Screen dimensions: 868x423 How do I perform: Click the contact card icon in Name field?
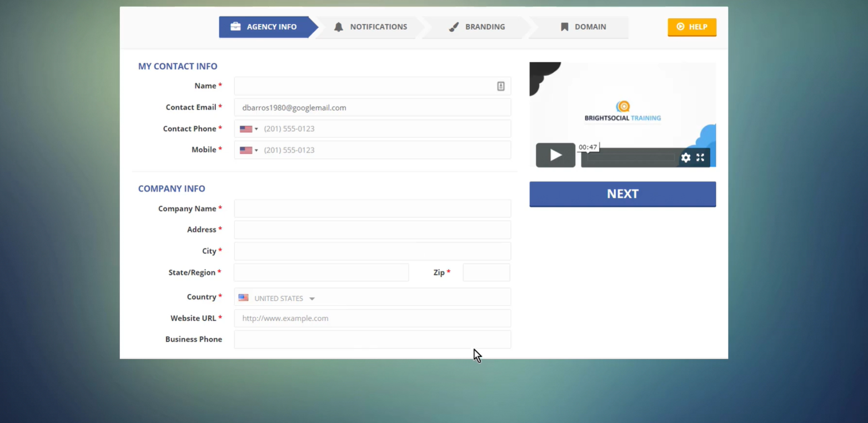(x=500, y=86)
